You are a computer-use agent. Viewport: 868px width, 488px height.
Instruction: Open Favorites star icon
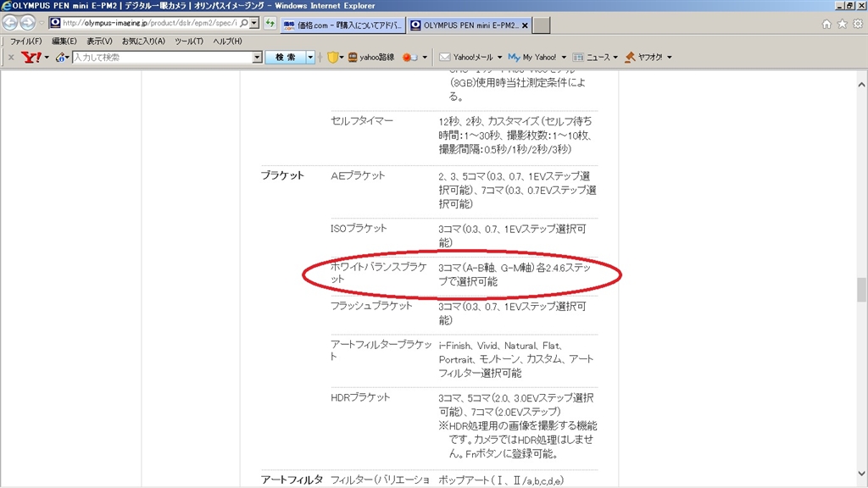pos(842,24)
